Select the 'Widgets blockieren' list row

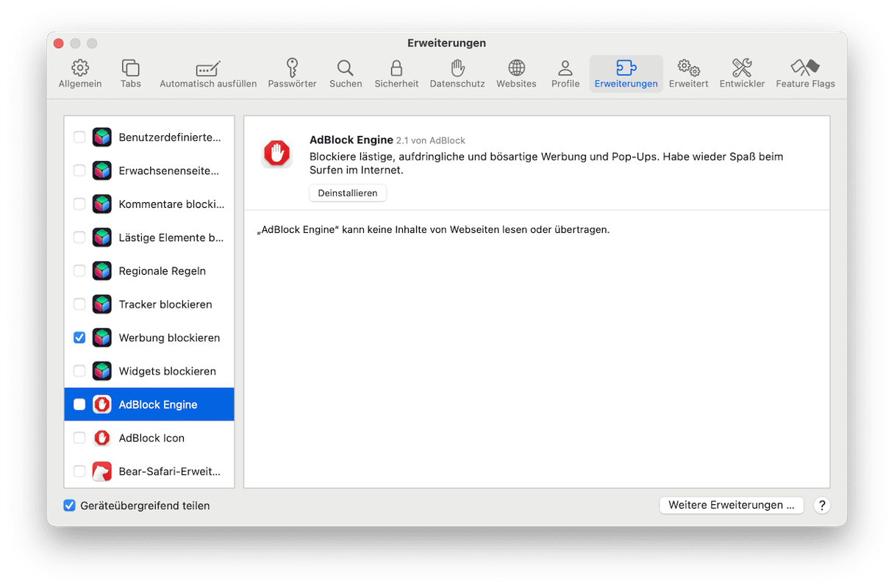(x=149, y=371)
